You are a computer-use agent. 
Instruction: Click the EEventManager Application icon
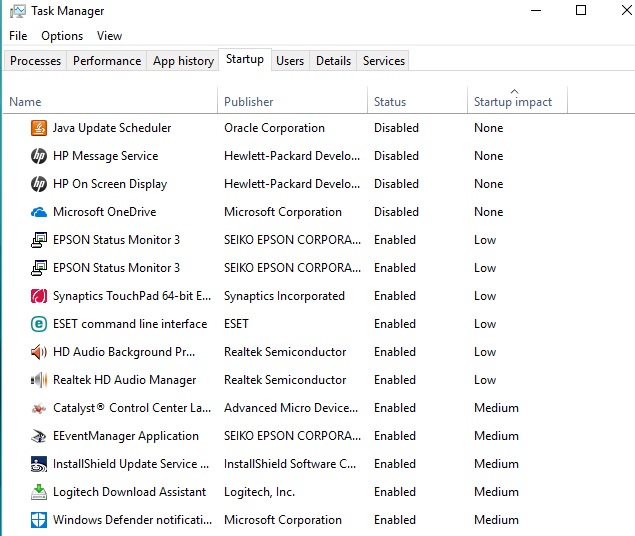pos(39,436)
